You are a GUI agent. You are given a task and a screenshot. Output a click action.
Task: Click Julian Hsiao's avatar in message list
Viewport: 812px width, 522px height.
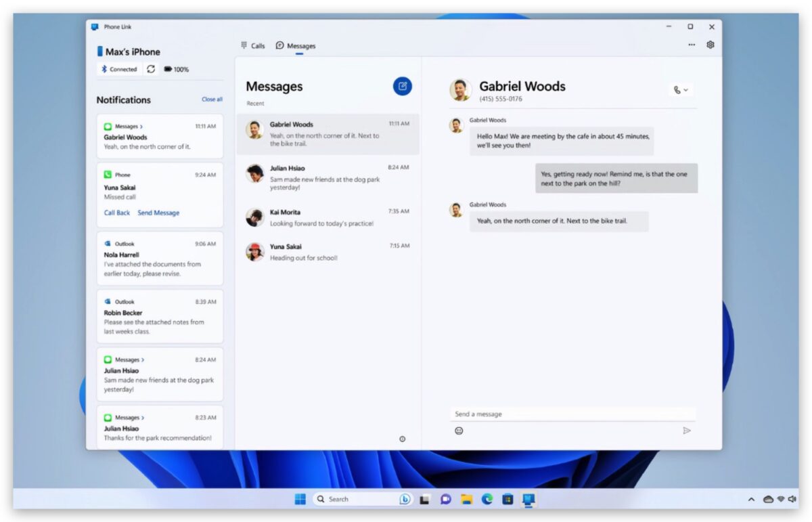pos(255,173)
